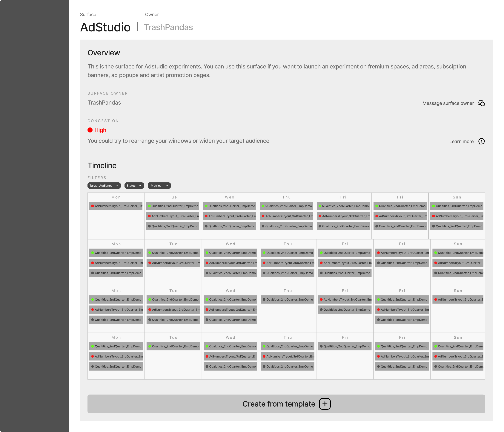Viewport: 504px width, 432px height.
Task: Select the lone grey Qualtitics entry in third week's Thu
Action: (x=288, y=300)
